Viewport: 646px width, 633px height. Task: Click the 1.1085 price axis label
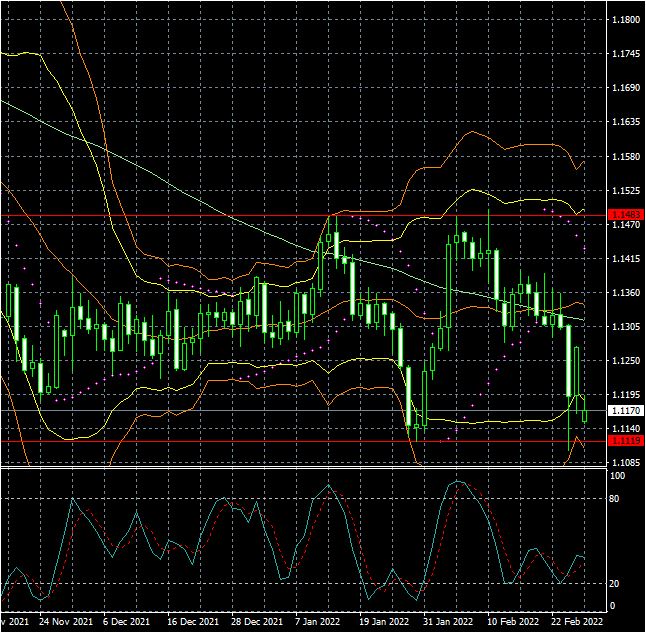[626, 463]
